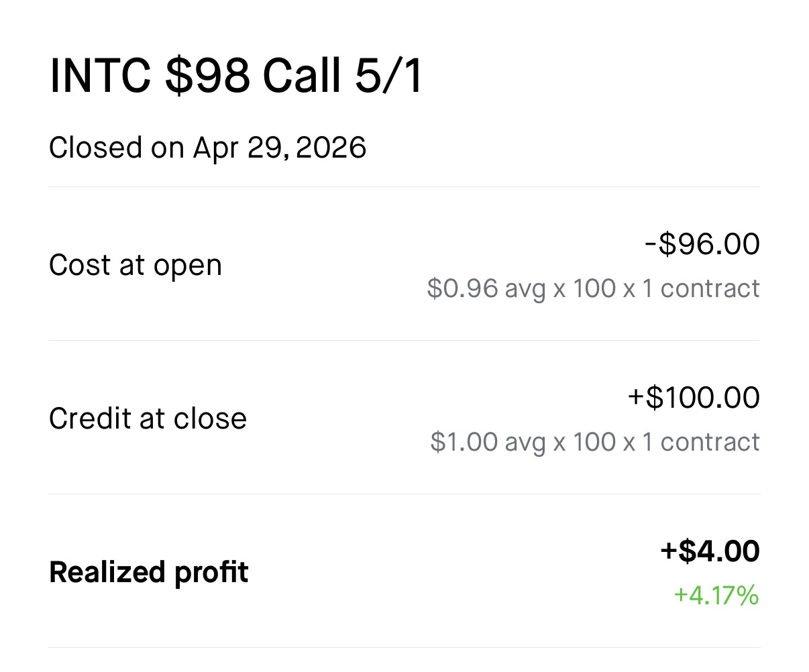Click the -$96.00 cost amount

point(702,244)
